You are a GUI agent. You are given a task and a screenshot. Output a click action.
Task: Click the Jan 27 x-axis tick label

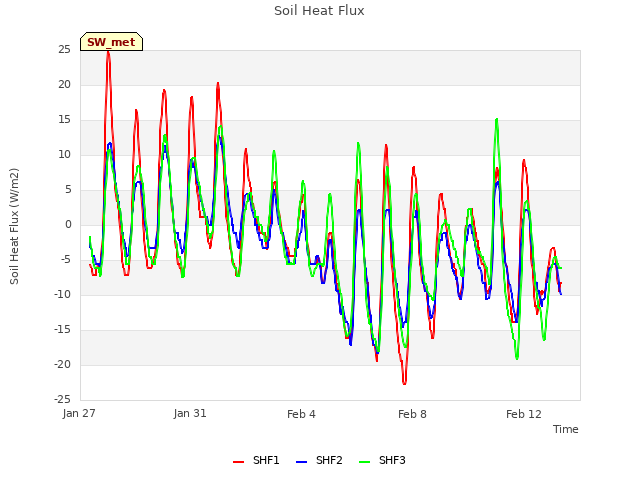tap(79, 413)
